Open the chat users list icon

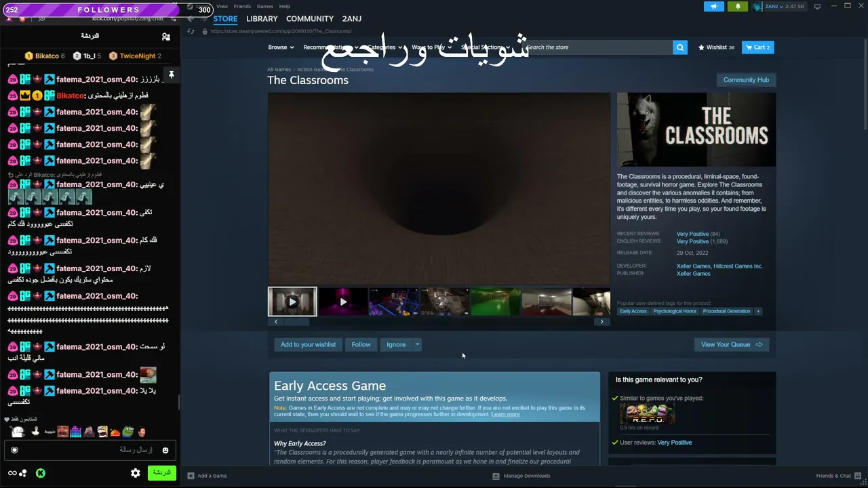click(x=166, y=36)
